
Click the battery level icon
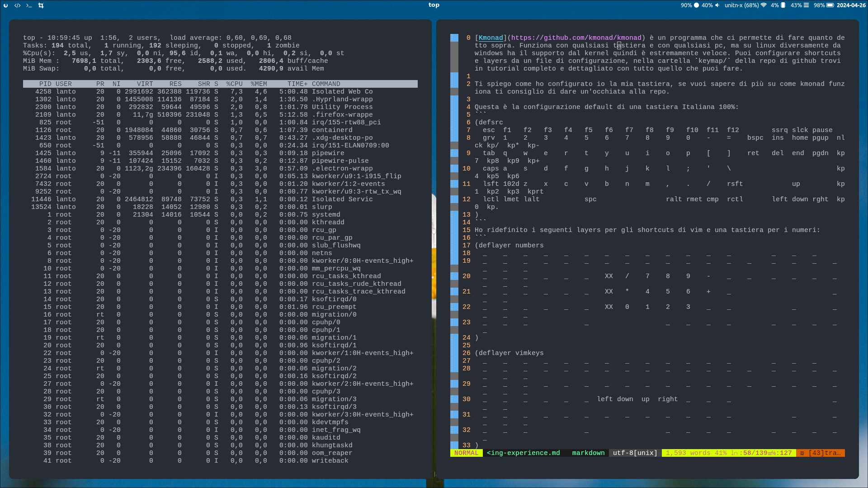[x=830, y=5]
